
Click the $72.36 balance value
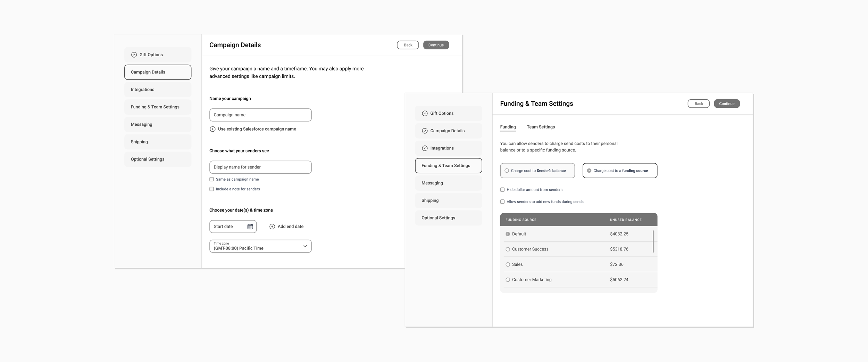click(x=617, y=264)
